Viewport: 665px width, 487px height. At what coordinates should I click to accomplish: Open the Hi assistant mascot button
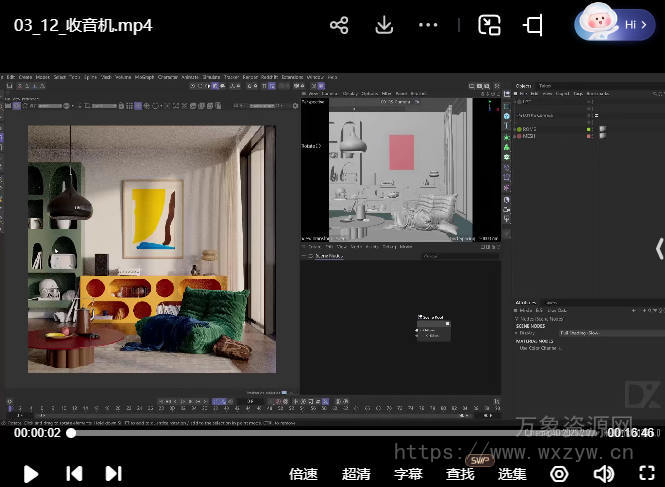pos(615,25)
